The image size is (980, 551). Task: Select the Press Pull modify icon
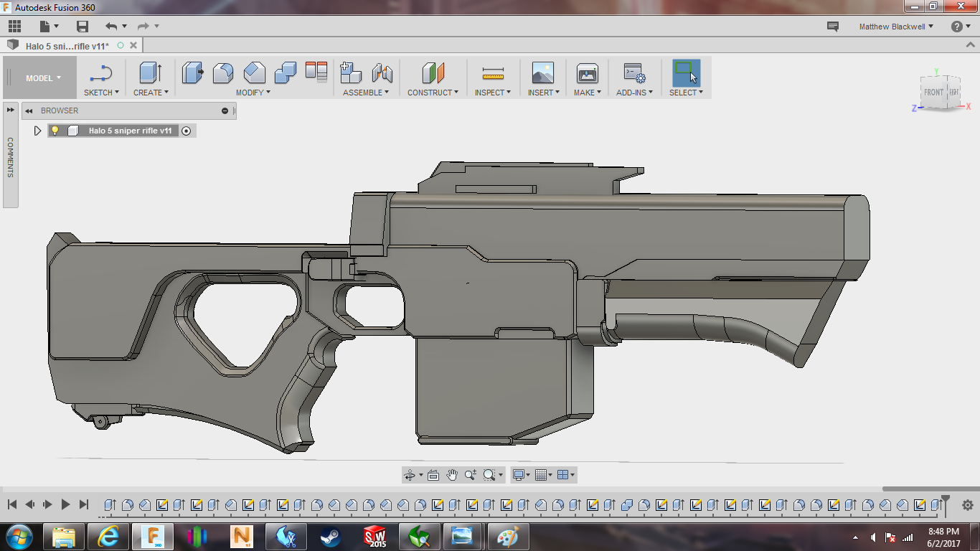(x=193, y=73)
